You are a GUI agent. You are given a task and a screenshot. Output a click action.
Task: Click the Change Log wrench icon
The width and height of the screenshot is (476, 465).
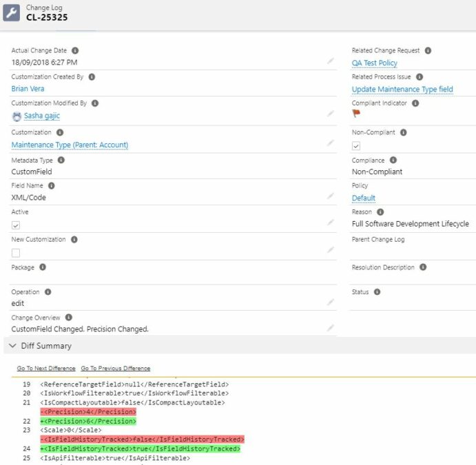12,13
